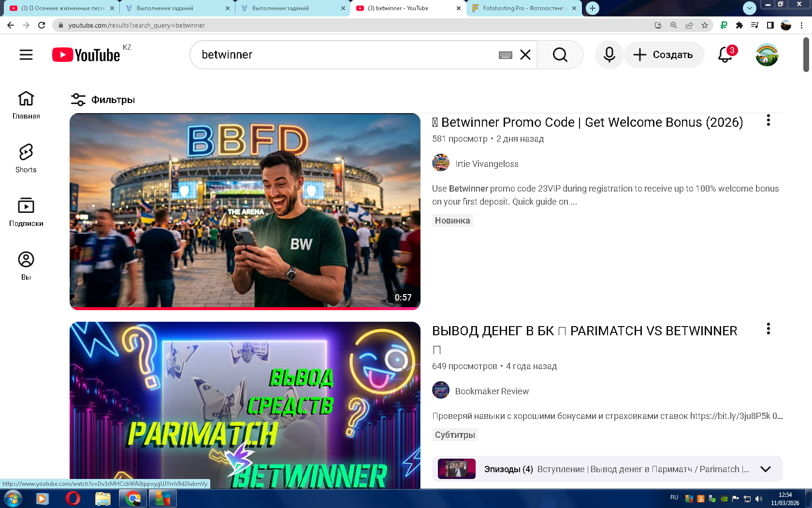812x508 pixels.
Task: Switch to Осенние жизненные песни tab
Action: pos(63,8)
